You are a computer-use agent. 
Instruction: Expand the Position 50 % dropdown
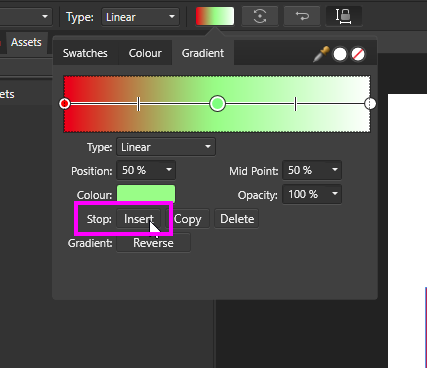[146, 170]
